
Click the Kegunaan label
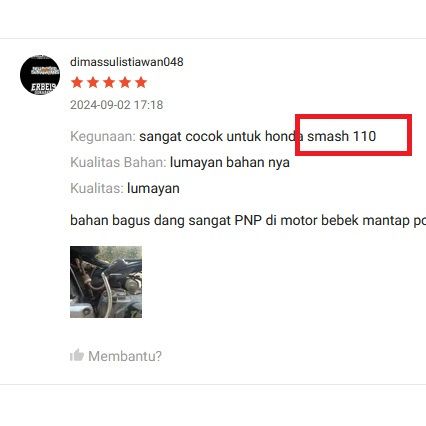103,137
